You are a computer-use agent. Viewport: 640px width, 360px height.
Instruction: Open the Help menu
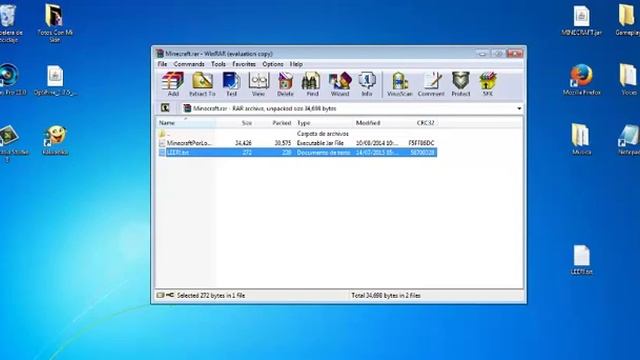pyautogui.click(x=296, y=64)
